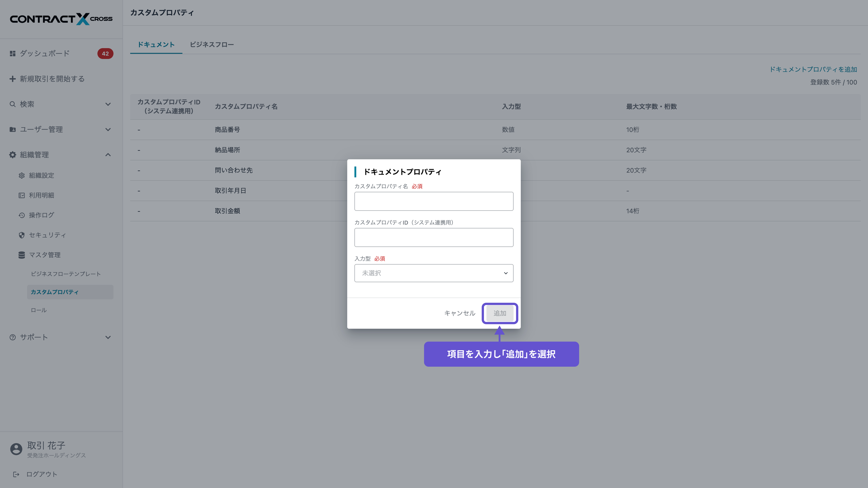Click the キャンセル button in dialog

tap(460, 313)
